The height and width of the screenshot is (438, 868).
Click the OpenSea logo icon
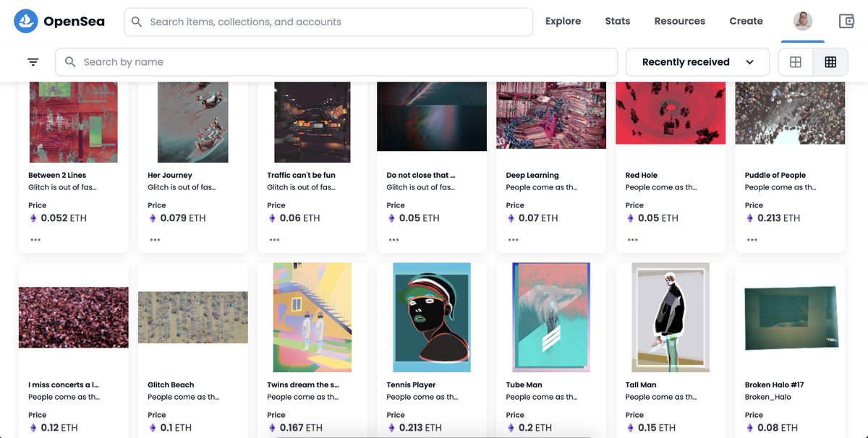tap(26, 20)
